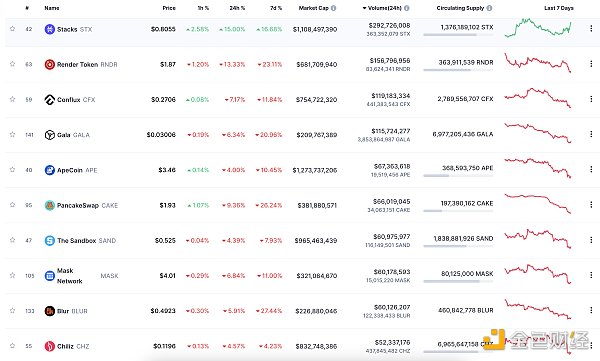
Task: Toggle watchlist star for The Sandbox
Action: tap(12, 240)
